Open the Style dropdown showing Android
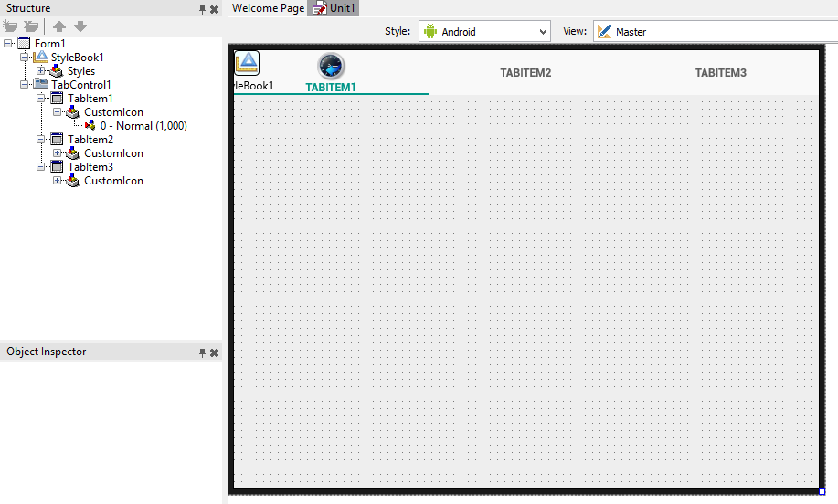This screenshot has height=504, width=838. (484, 31)
